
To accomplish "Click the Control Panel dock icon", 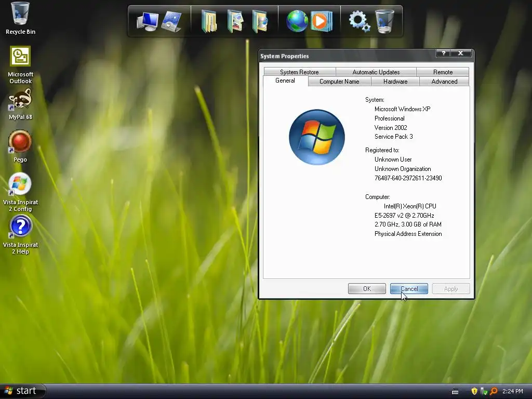I will 171,22.
